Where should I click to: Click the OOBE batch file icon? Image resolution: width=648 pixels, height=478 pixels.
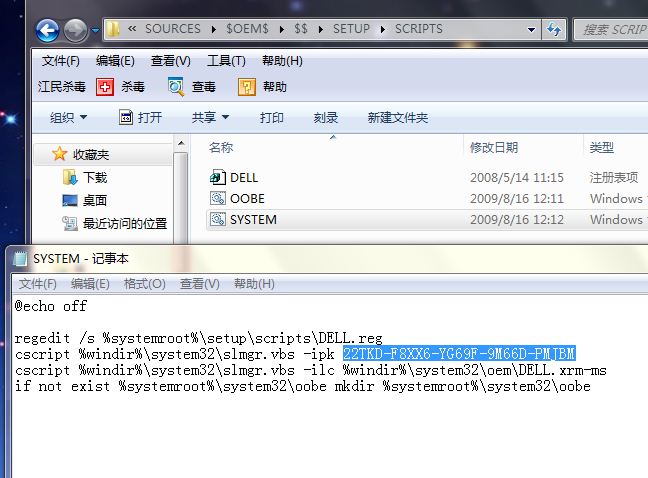pos(217,198)
